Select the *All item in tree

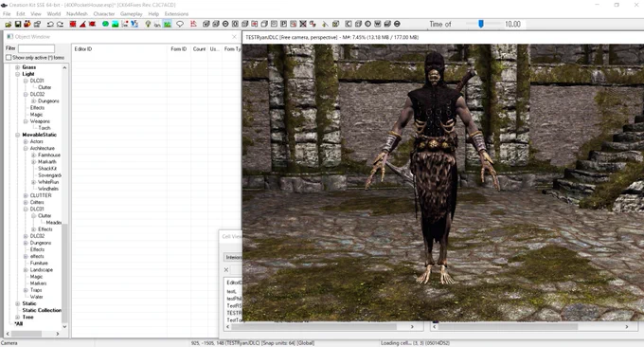click(19, 323)
